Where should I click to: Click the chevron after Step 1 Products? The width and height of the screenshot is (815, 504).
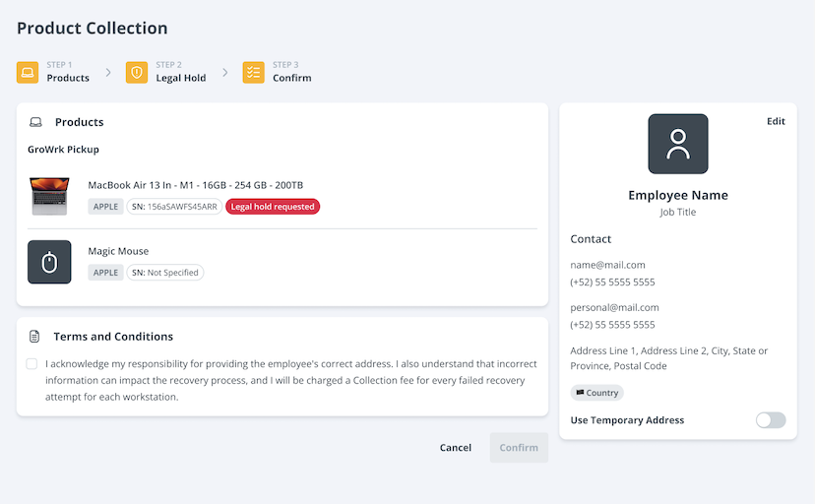pyautogui.click(x=108, y=72)
